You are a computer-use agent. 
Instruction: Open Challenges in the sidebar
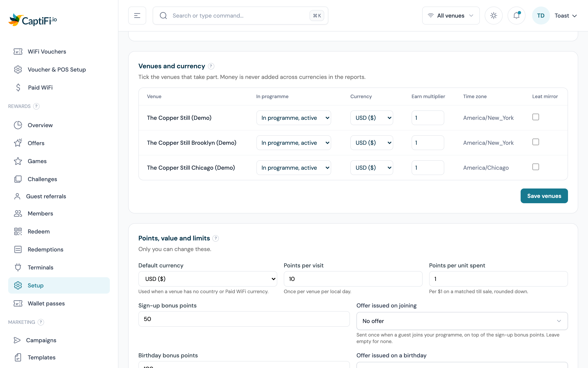coord(59,179)
